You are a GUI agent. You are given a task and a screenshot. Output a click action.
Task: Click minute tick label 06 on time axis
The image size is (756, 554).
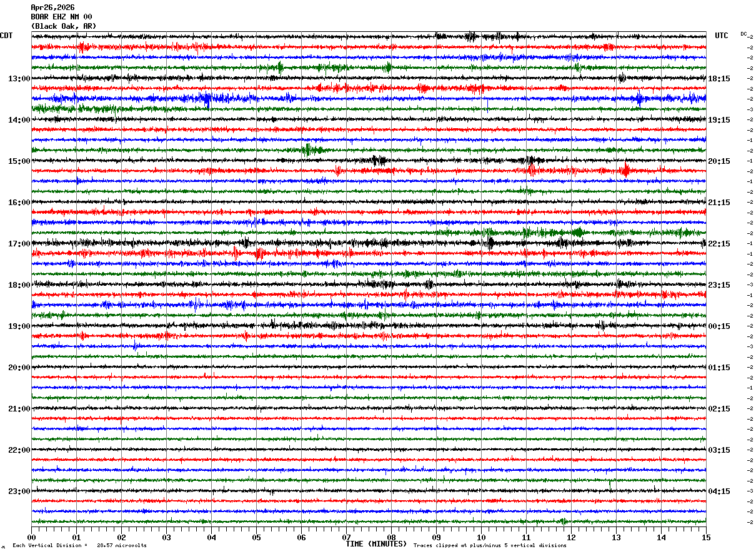click(301, 537)
